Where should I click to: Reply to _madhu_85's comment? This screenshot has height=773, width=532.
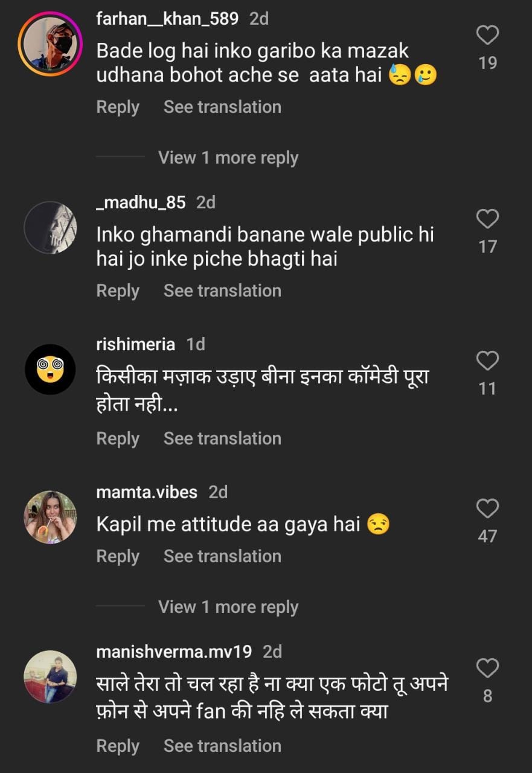118,290
